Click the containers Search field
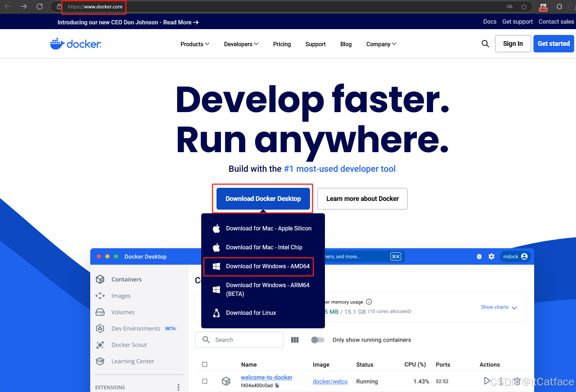This screenshot has width=576, height=392. point(239,340)
